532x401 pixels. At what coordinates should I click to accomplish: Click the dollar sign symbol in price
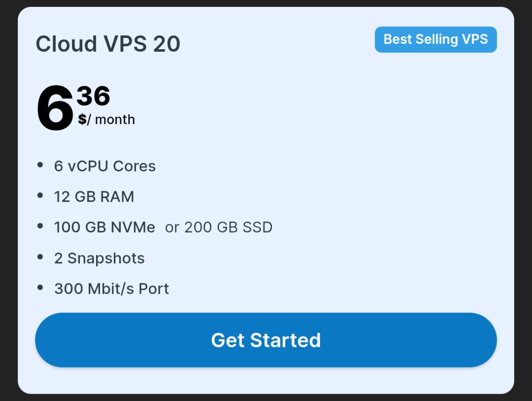click(82, 119)
